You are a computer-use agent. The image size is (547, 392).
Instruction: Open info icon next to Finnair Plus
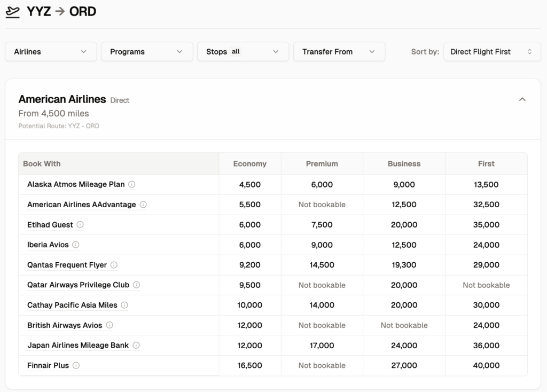(x=76, y=365)
